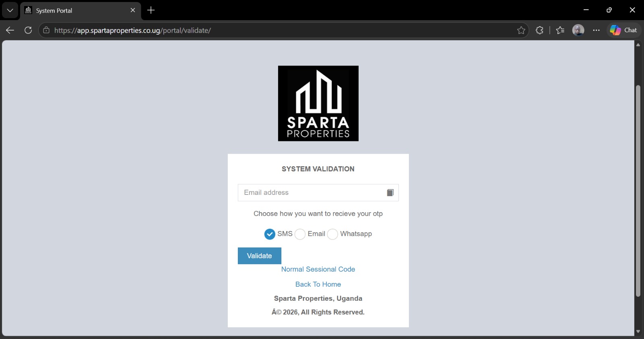Click 'Sparta Properties, Uganda' footer text
644x339 pixels.
[x=318, y=298]
